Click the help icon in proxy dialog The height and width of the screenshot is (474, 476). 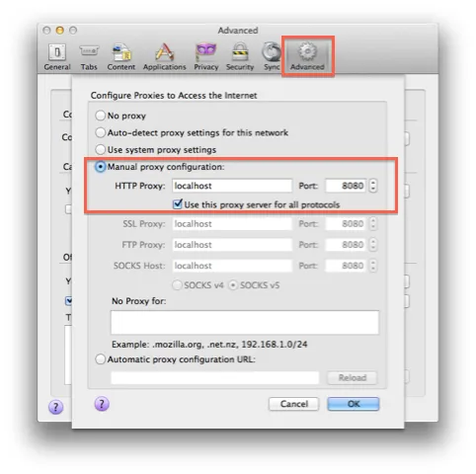coord(102,404)
